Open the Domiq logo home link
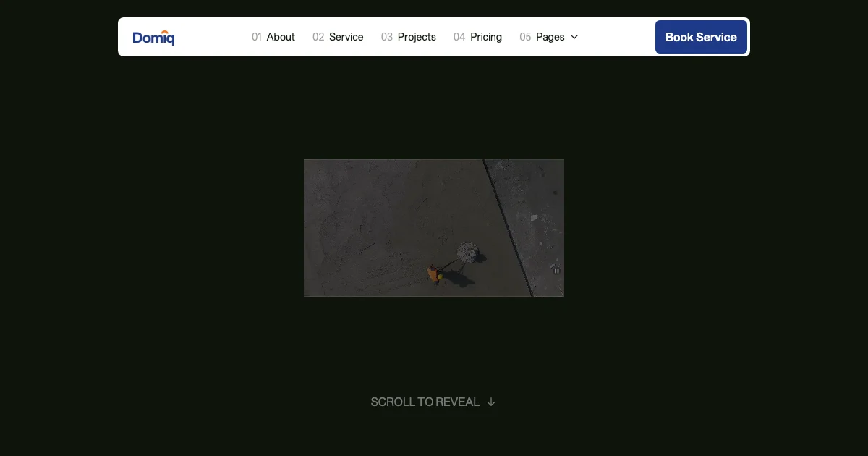The image size is (868, 456). click(153, 38)
